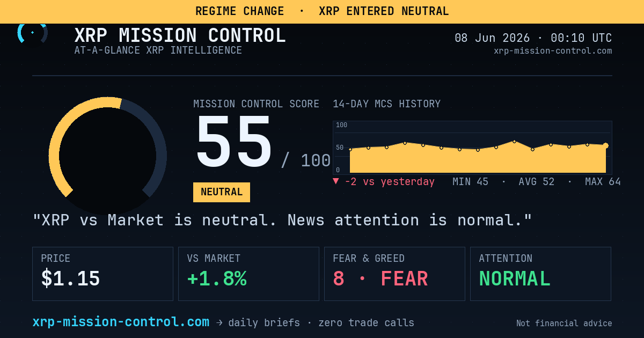Viewport: 644px width, 338px height.
Task: Click the NEUTRAL status badge
Action: (222, 192)
